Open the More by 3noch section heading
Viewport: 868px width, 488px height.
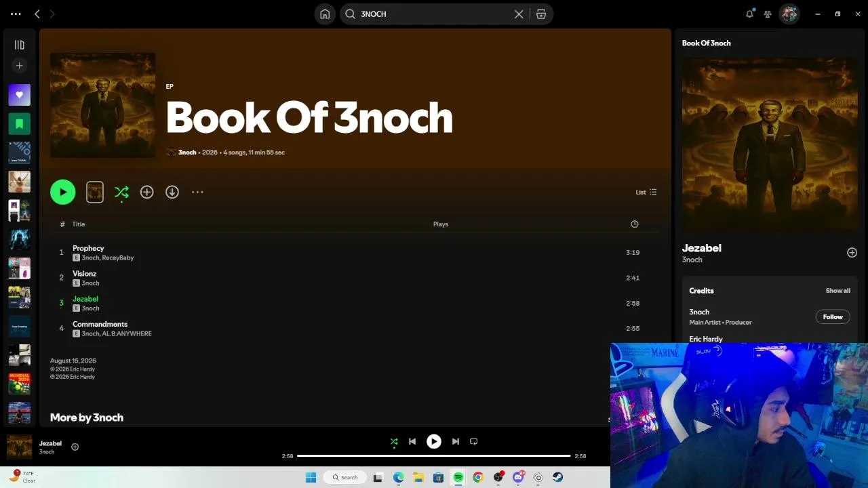87,418
